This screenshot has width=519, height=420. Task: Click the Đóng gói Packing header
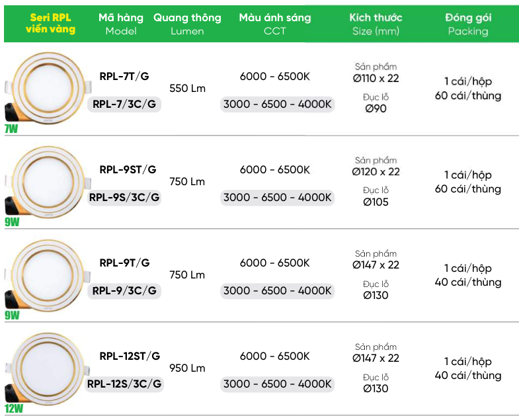[468, 24]
